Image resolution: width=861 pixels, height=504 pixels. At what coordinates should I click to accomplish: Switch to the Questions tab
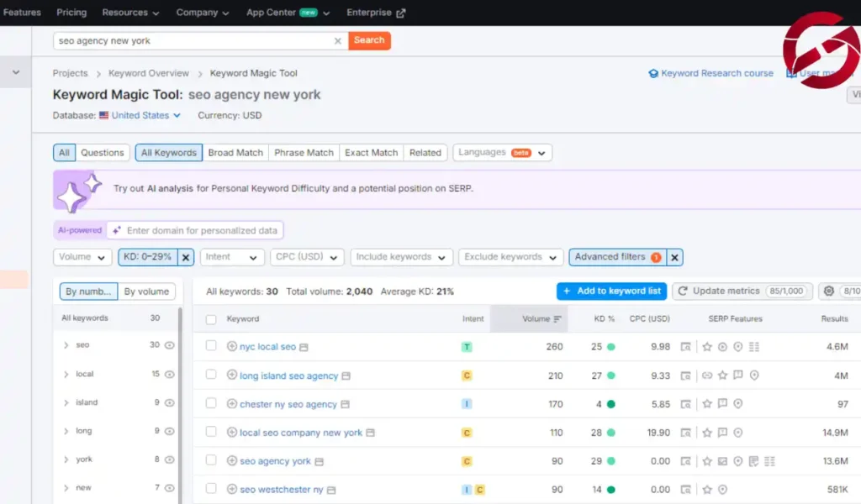click(x=102, y=152)
